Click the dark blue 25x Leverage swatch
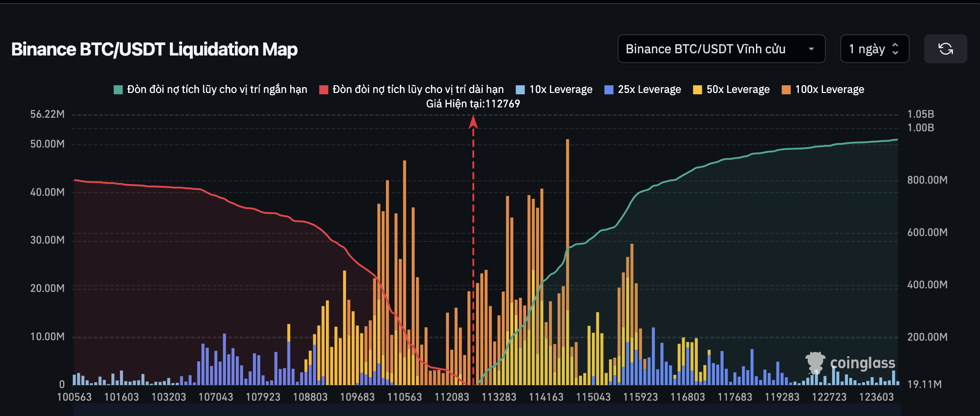 coord(609,90)
